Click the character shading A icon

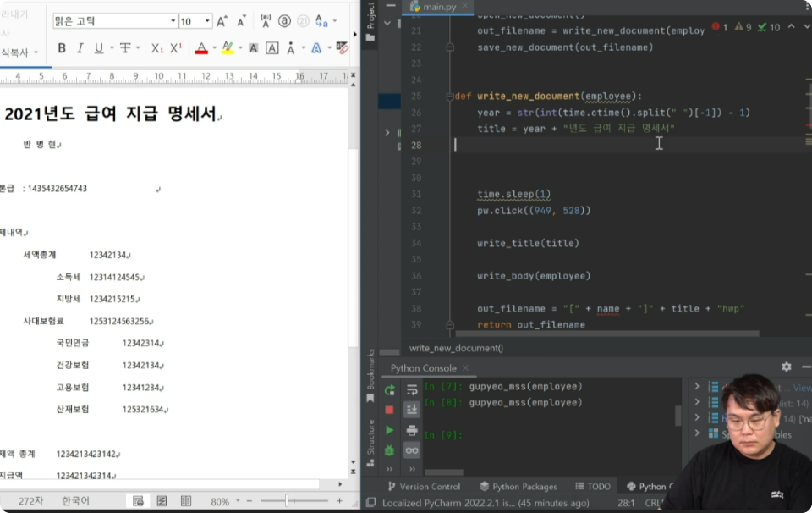pyautogui.click(x=253, y=48)
